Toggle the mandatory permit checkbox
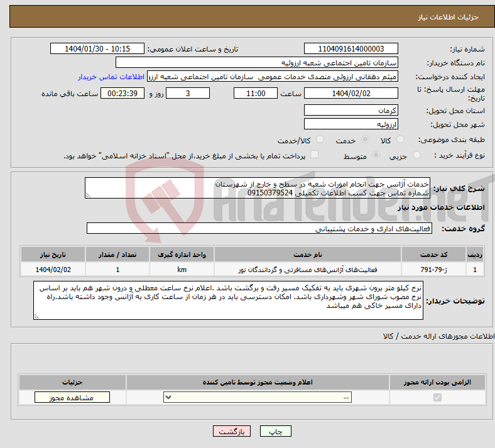 click(437, 397)
